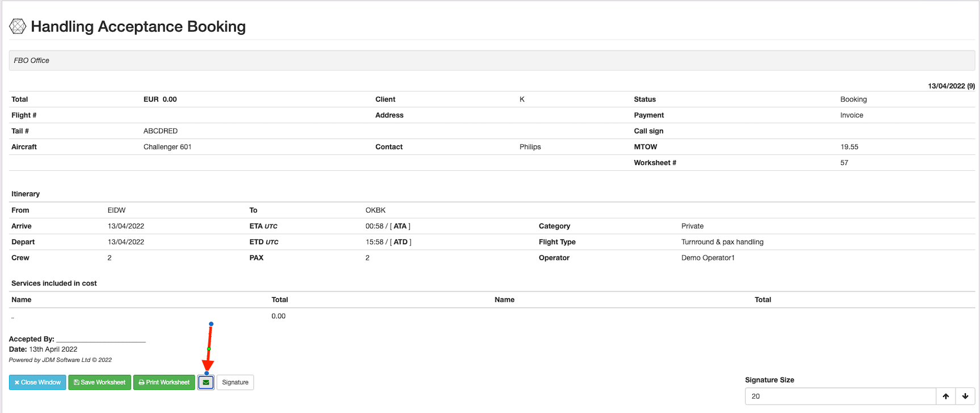980x413 pixels.
Task: Click the Handling Acceptance Booking title
Action: point(138,27)
